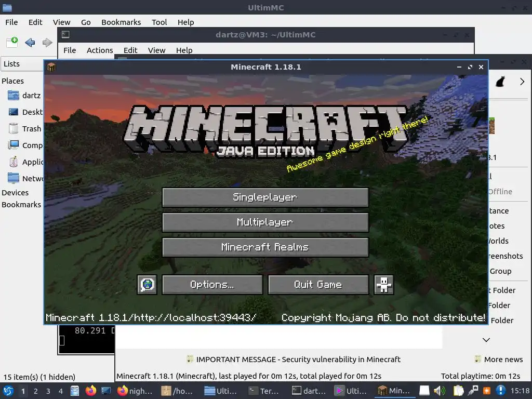Open Minecraft language settings globe icon
This screenshot has width=532, height=399.
[147, 284]
